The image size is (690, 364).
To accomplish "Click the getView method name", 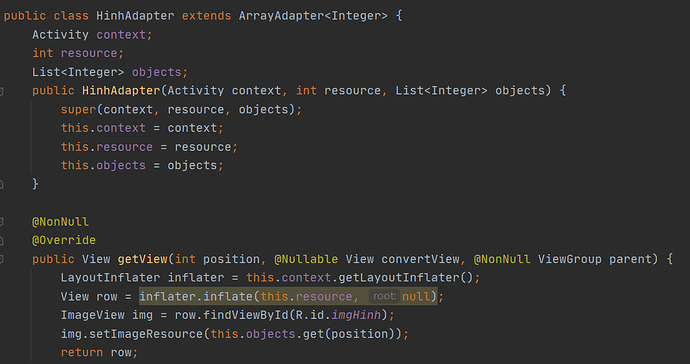I will tap(143, 259).
